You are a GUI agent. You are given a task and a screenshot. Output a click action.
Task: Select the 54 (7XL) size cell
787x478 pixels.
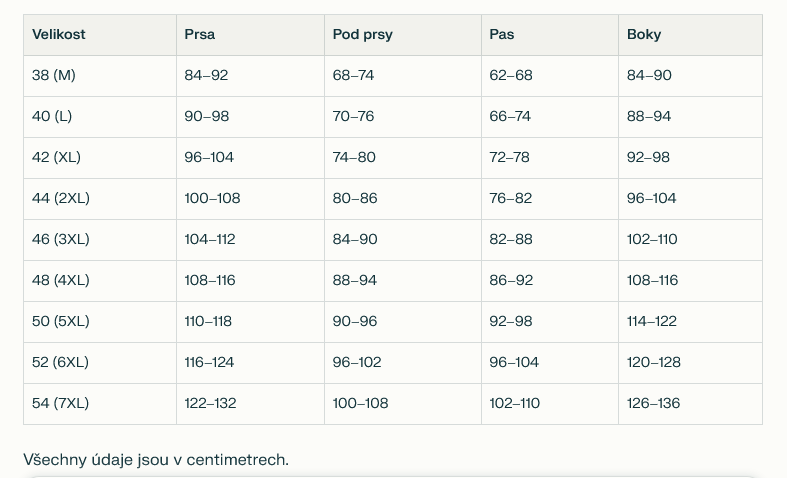click(x=61, y=403)
